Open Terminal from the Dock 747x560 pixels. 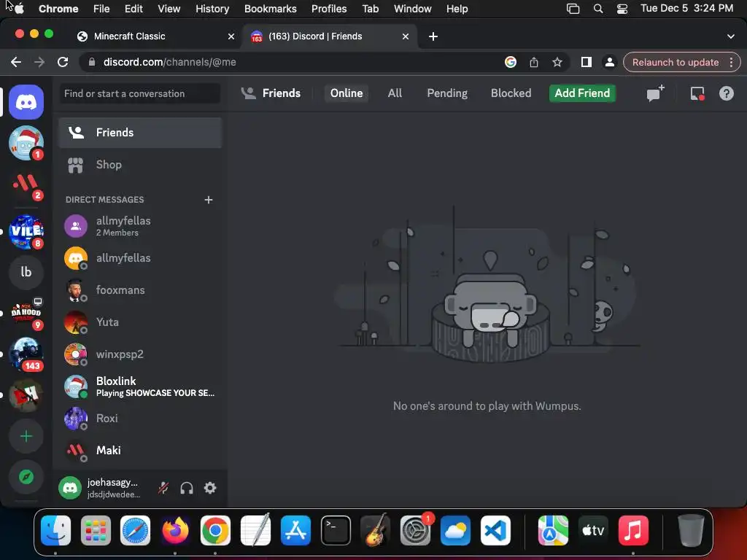click(x=336, y=530)
